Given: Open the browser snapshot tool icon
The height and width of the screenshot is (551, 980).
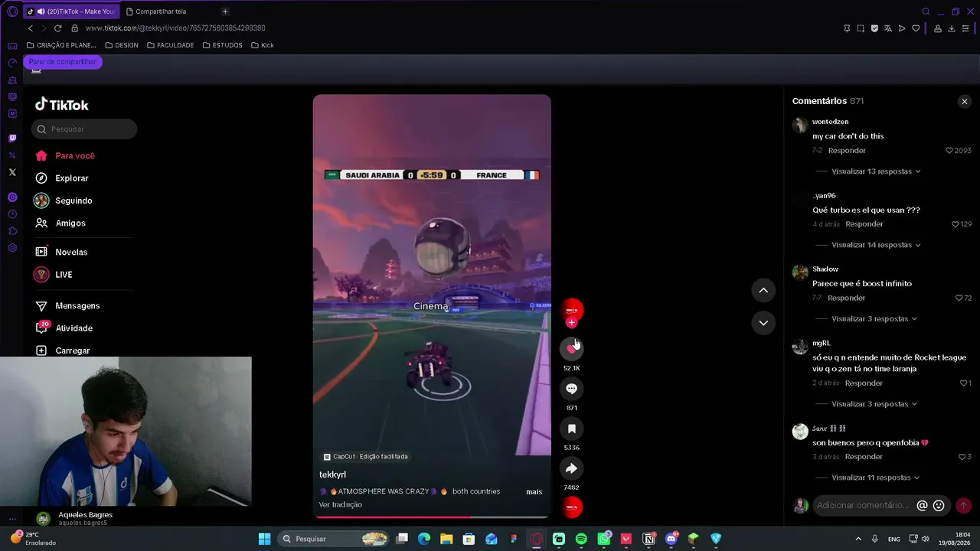Looking at the screenshot, I should (x=861, y=28).
